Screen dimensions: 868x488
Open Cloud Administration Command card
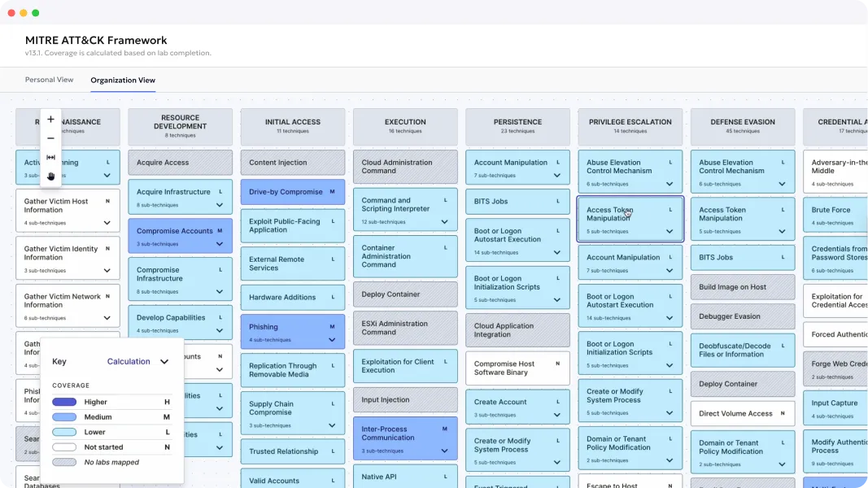pos(405,167)
